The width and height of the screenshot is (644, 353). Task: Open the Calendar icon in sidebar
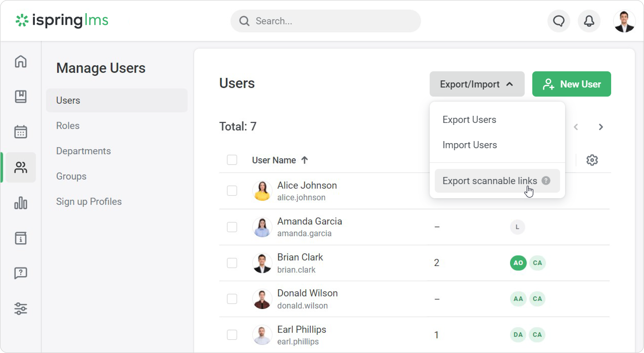click(20, 132)
